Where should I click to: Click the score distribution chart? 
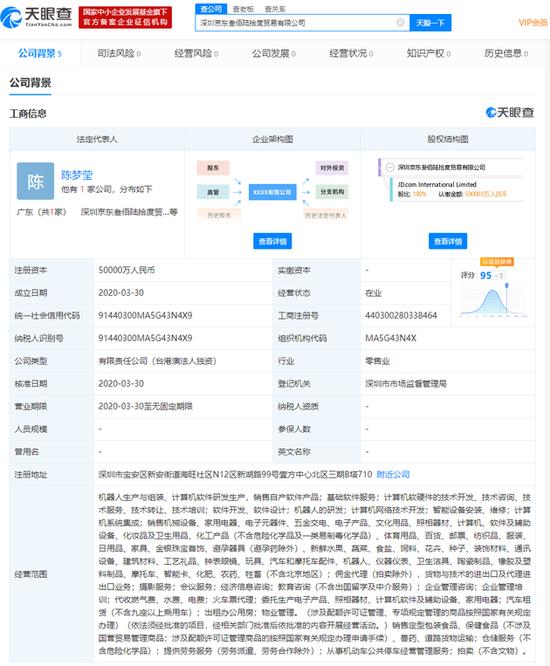point(494,301)
